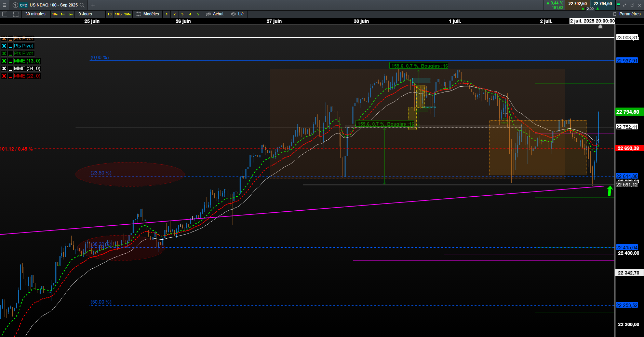Image resolution: width=644 pixels, height=337 pixels.
Task: Open the Modèles templates dropdown
Action: [148, 14]
